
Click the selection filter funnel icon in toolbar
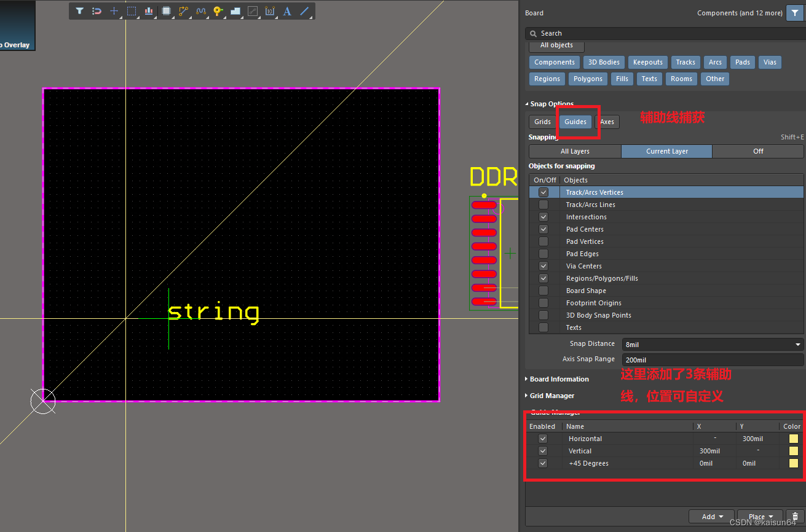(x=79, y=11)
